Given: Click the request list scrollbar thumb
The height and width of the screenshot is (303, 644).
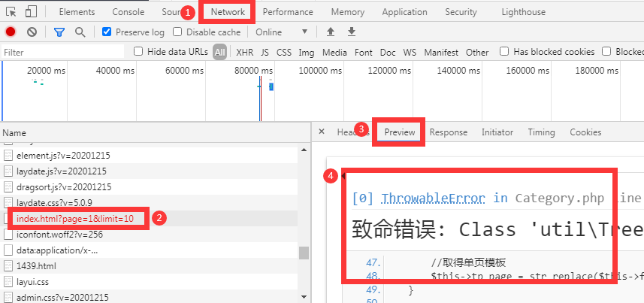Looking at the screenshot, I should (x=304, y=253).
